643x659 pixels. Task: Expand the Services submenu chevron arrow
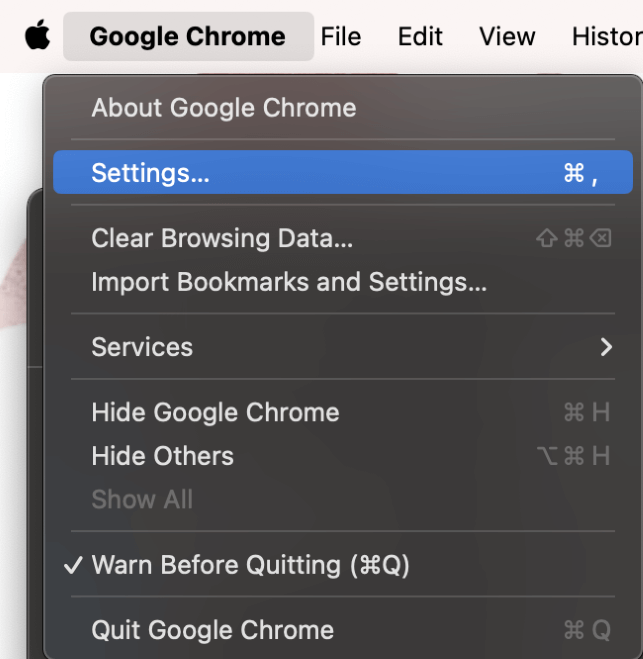tap(606, 347)
